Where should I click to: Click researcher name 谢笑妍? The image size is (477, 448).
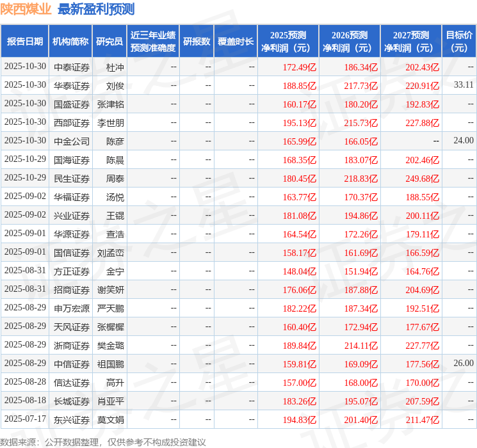[x=110, y=290]
